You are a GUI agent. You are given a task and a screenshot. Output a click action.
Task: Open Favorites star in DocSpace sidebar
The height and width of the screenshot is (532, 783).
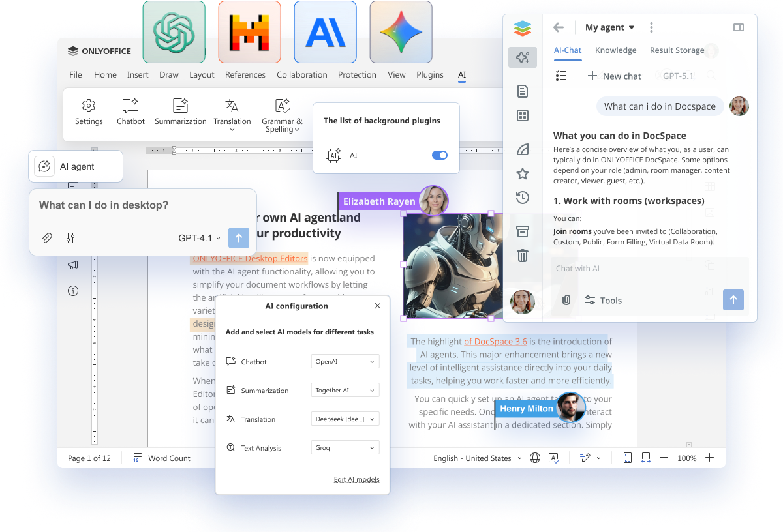point(522,173)
